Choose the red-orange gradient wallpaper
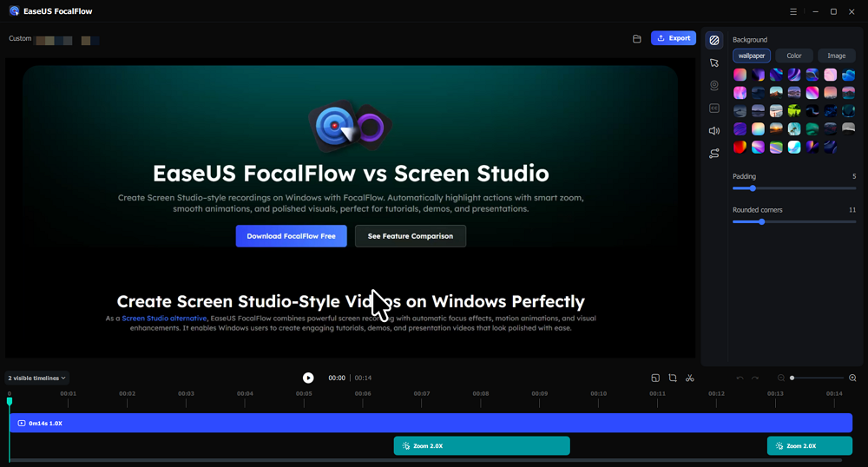This screenshot has width=868, height=467. click(740, 148)
